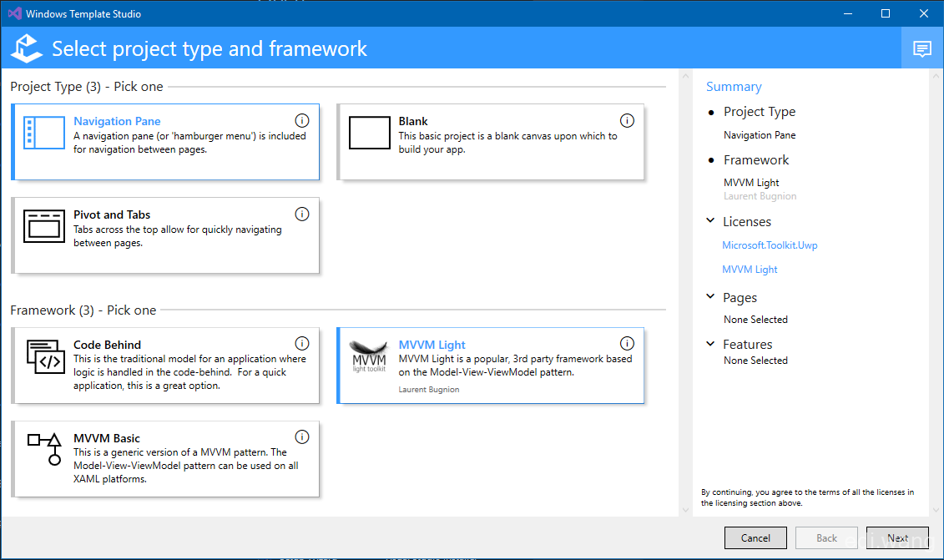The image size is (944, 560).
Task: Choose the Code Behind framework card
Action: [x=165, y=366]
